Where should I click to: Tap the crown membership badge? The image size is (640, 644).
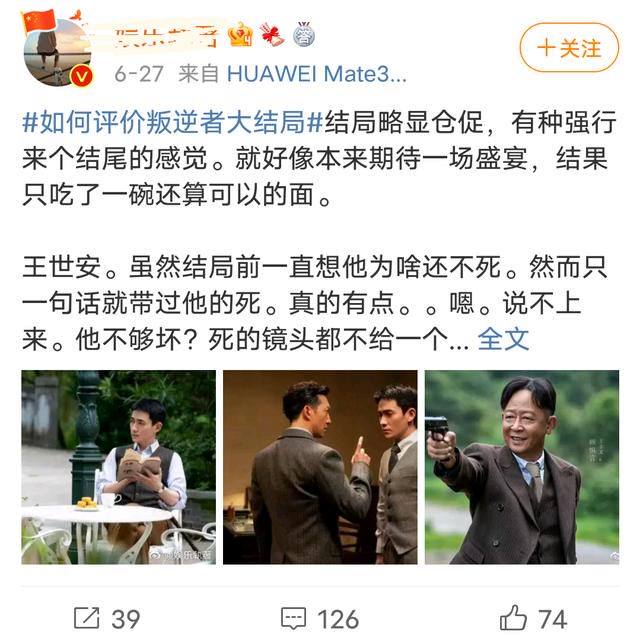click(x=241, y=34)
